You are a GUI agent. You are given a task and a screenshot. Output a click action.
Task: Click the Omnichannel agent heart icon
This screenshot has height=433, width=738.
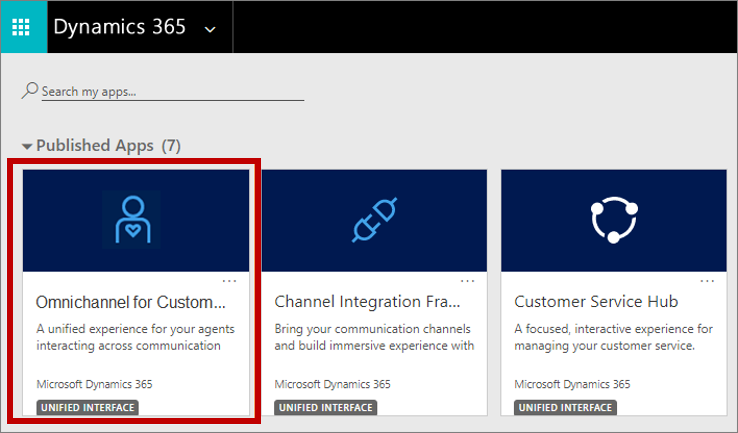pyautogui.click(x=133, y=219)
